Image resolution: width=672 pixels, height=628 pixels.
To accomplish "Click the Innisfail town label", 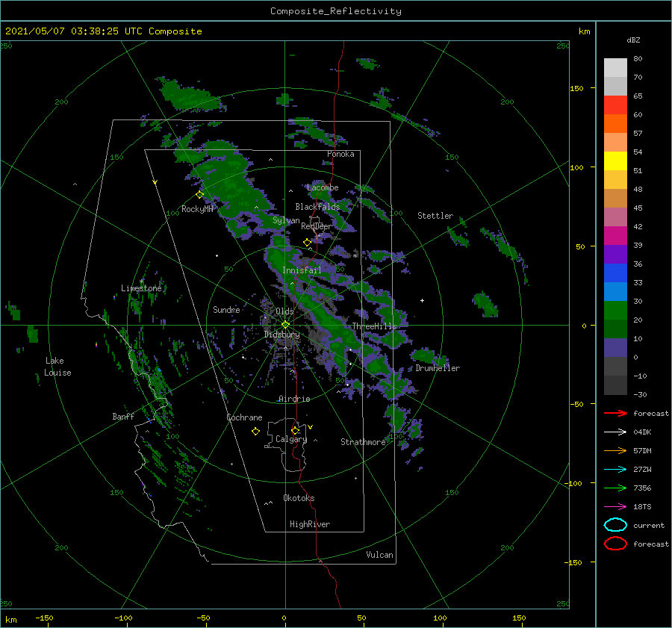I will 302,270.
